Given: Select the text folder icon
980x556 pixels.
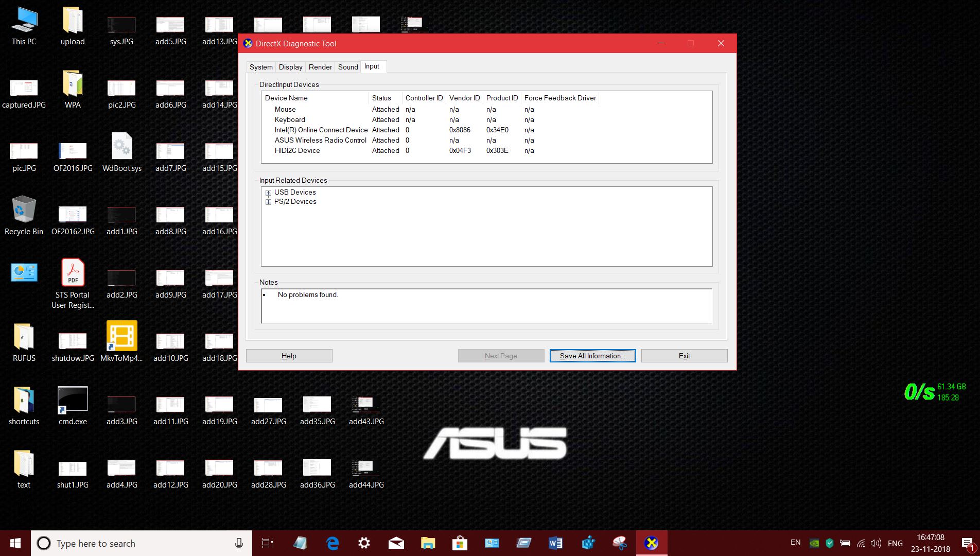Looking at the screenshot, I should (24, 470).
